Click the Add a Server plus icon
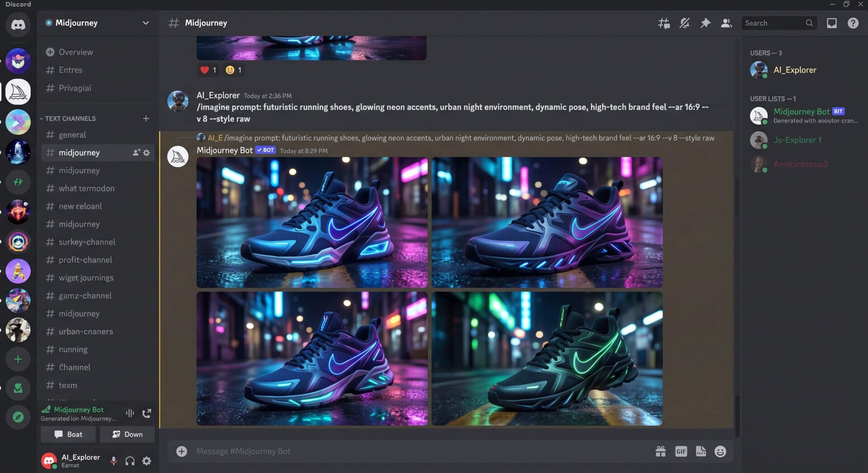Viewport: 868px width, 473px height. (x=18, y=359)
